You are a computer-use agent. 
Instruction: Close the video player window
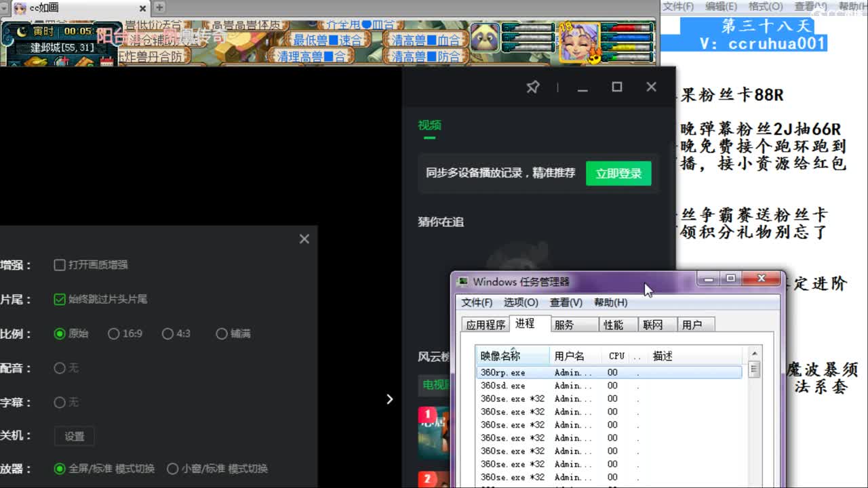[652, 87]
